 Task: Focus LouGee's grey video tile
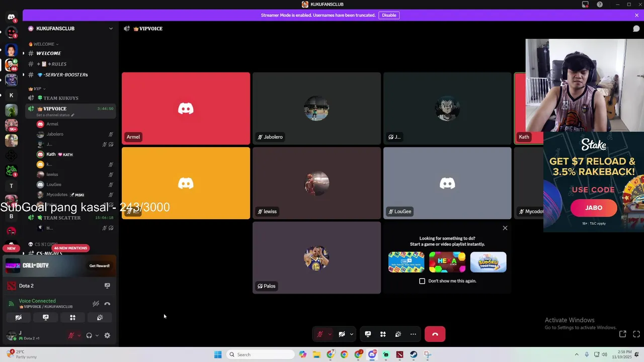tap(447, 183)
